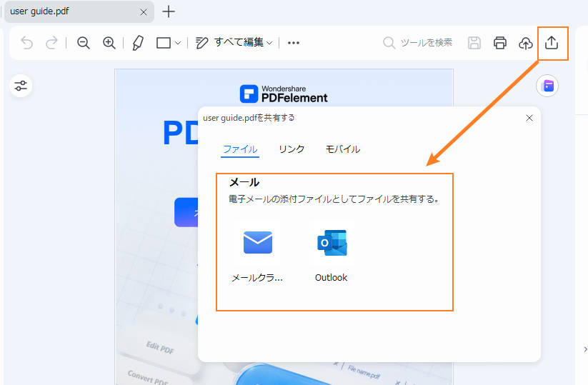
Task: Share via メールクラ... mail client
Action: (257, 251)
